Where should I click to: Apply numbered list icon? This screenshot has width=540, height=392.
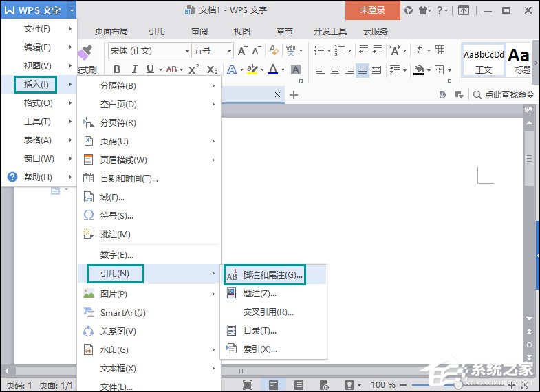point(340,51)
